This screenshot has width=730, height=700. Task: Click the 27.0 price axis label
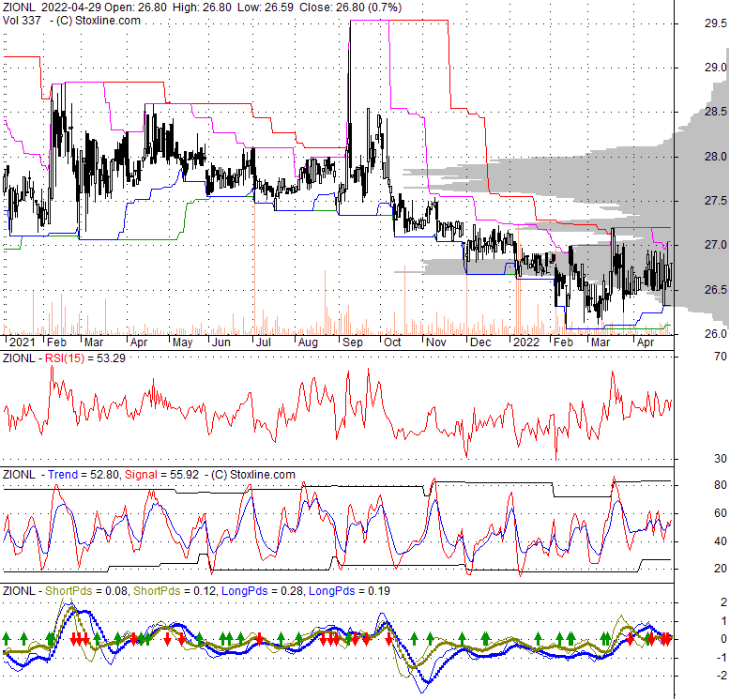[x=715, y=245]
